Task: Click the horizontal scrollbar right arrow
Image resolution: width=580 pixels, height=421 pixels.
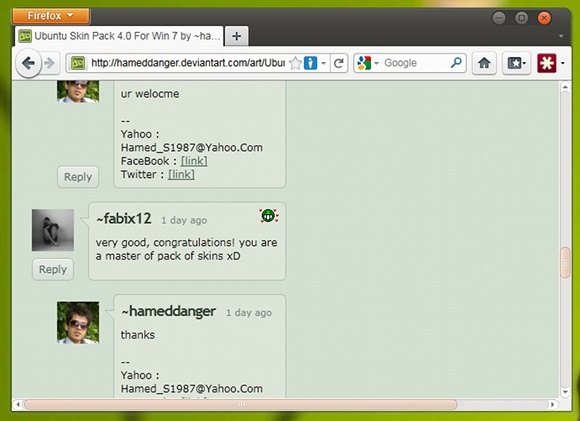Action: coord(553,404)
